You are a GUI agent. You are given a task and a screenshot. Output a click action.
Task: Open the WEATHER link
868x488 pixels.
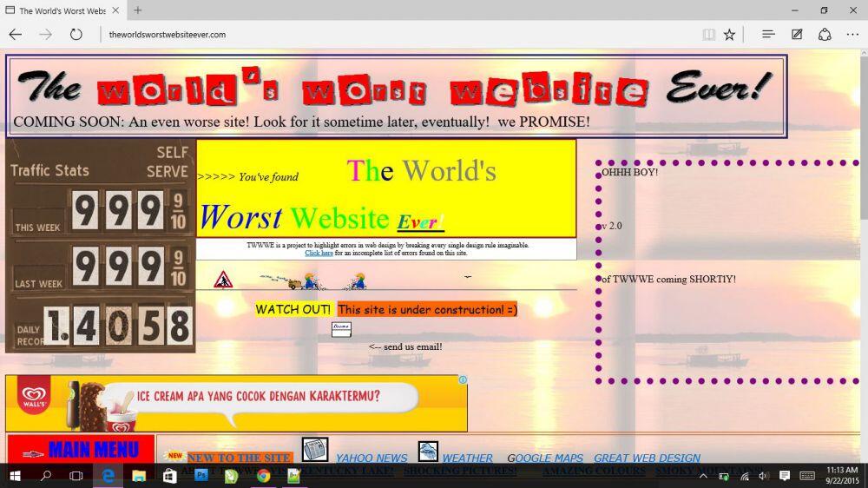click(467, 458)
